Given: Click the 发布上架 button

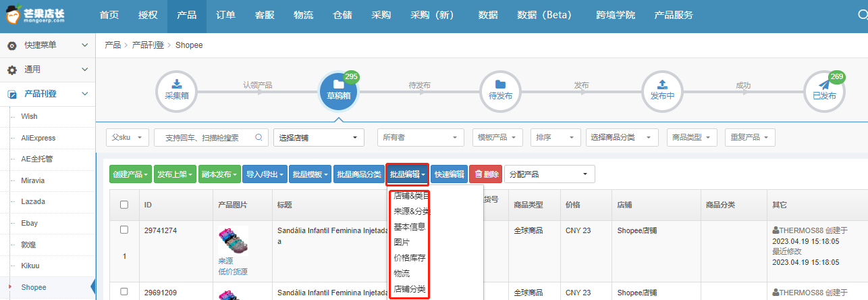Looking at the screenshot, I should click(175, 174).
